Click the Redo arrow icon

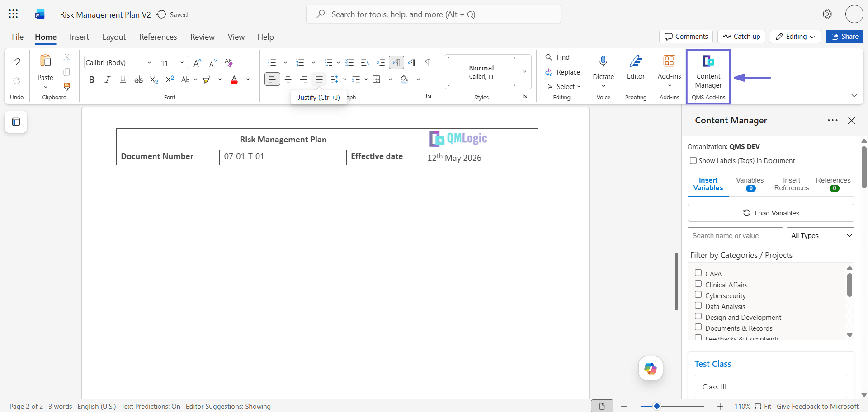[17, 81]
